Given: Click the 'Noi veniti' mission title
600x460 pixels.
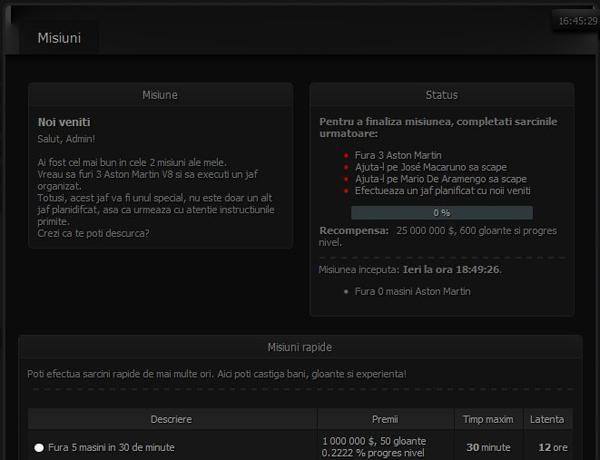Looking at the screenshot, I should point(64,122).
